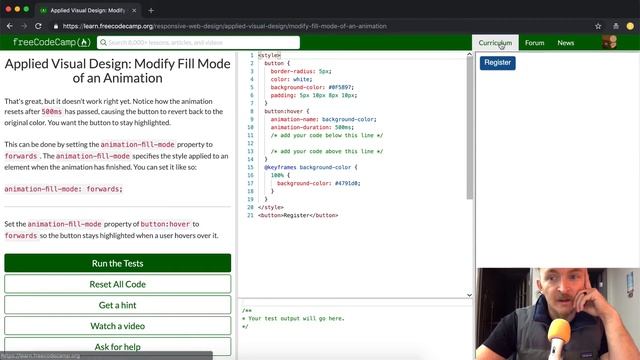Click the magnifier icon in the search box
The width and height of the screenshot is (640, 360).
click(x=103, y=42)
